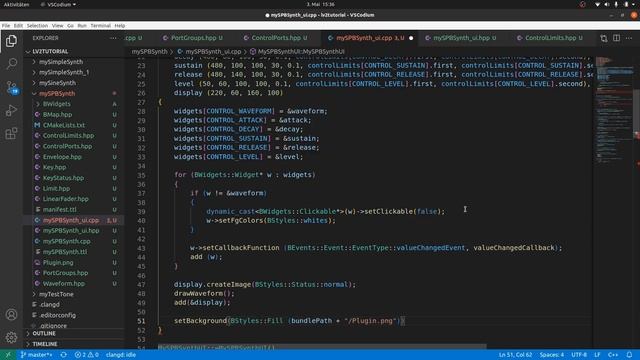Synchronize changes icon in status bar
Screen dimensions: 640x360
pos(63,355)
